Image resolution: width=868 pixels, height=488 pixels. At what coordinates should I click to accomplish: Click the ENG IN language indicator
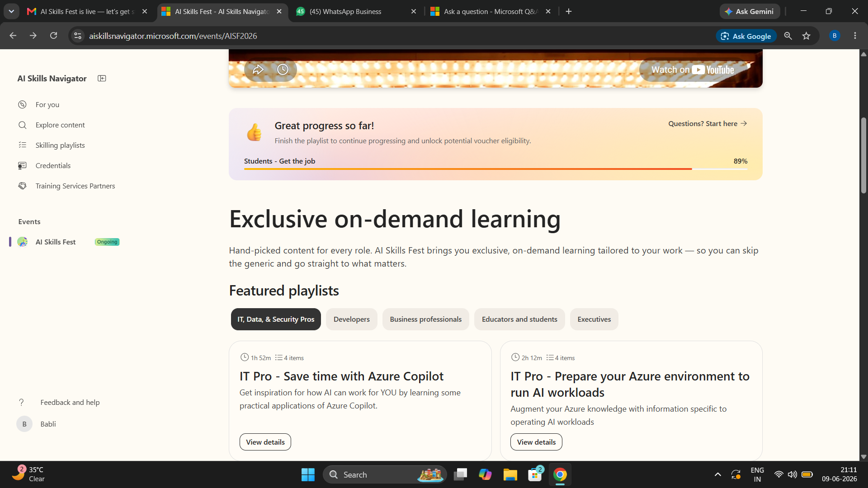(x=757, y=474)
